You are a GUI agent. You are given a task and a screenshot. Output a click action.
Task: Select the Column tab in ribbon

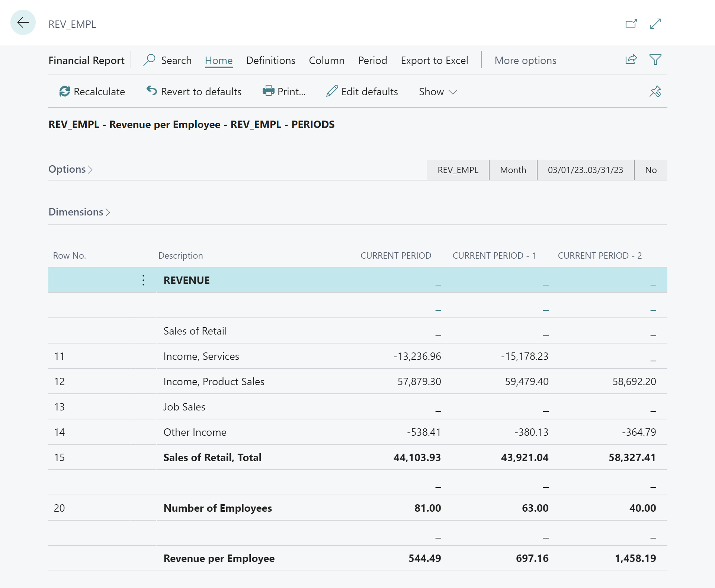pos(326,60)
